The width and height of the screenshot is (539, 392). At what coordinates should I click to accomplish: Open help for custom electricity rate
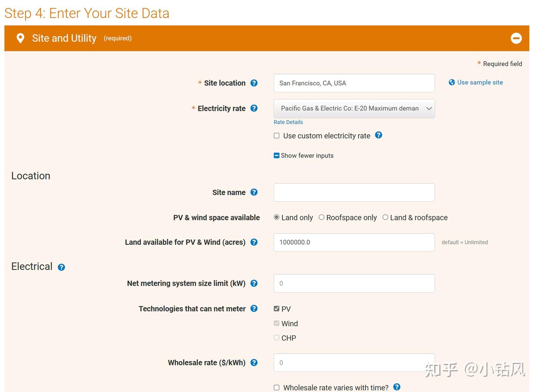[379, 135]
